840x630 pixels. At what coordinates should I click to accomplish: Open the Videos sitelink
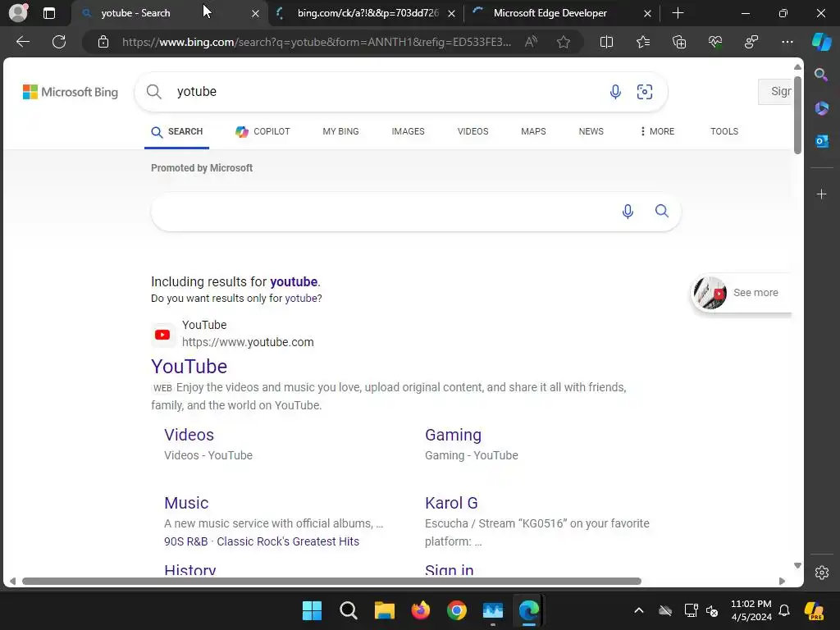tap(189, 435)
